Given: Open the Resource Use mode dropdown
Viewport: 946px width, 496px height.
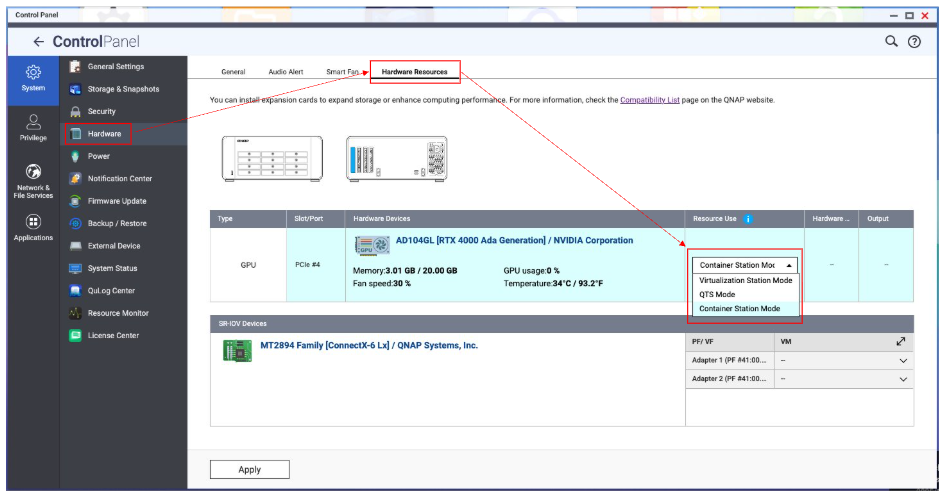Looking at the screenshot, I should tap(745, 265).
